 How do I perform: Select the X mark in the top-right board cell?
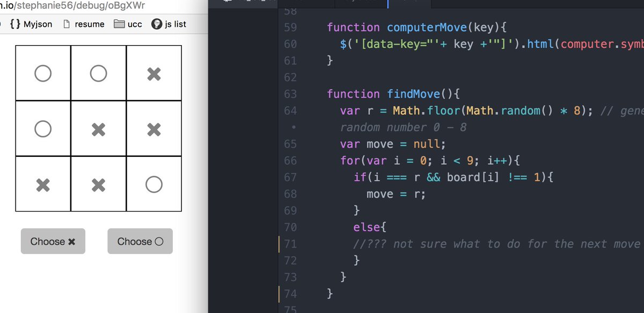pyautogui.click(x=154, y=73)
